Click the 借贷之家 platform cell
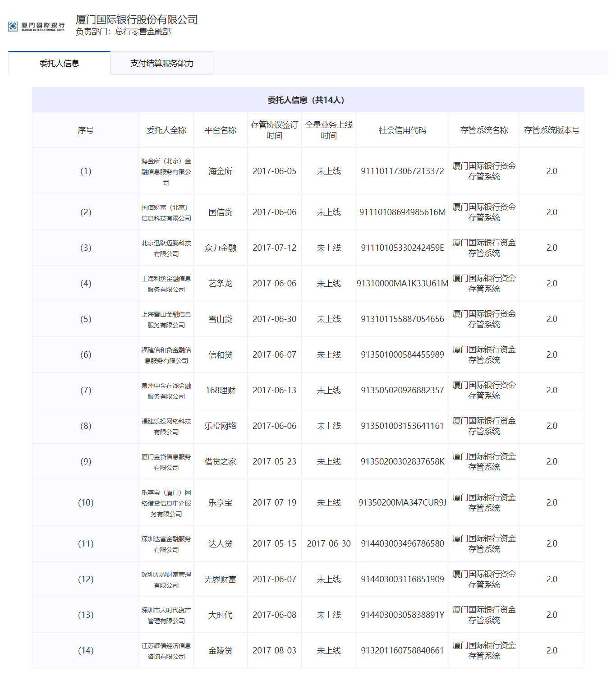 (x=220, y=462)
